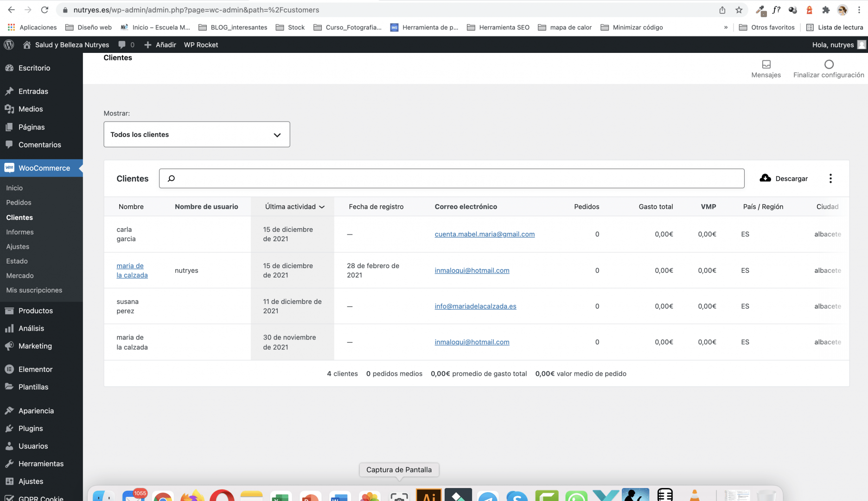This screenshot has width=868, height=501.
Task: Go to WooCommerce Pedidos submenu
Action: [x=19, y=203]
